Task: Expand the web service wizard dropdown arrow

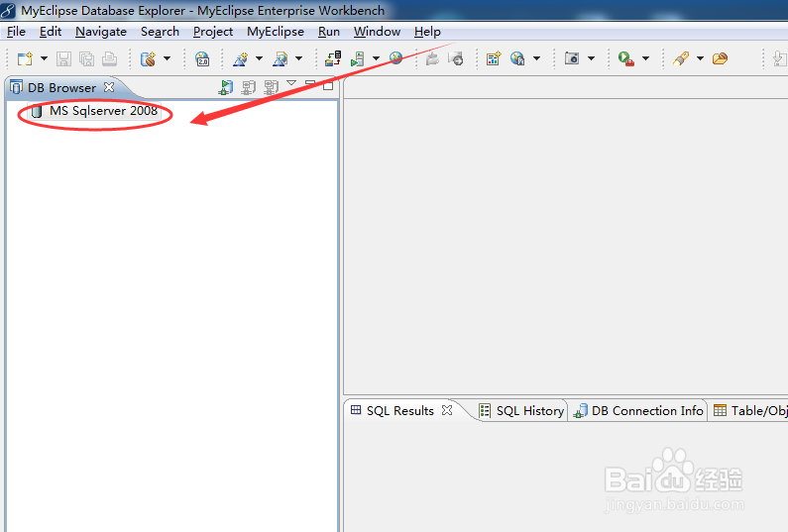Action: [259, 58]
